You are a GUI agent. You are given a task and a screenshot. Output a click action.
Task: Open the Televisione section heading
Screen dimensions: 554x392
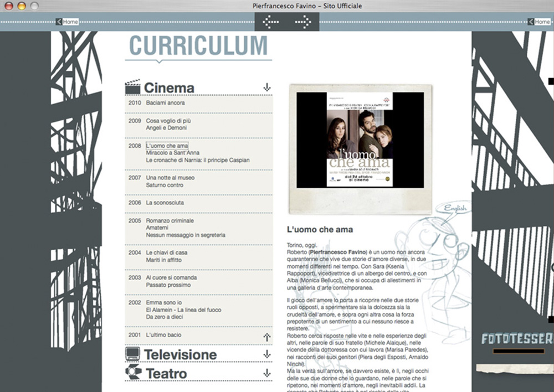pos(181,354)
